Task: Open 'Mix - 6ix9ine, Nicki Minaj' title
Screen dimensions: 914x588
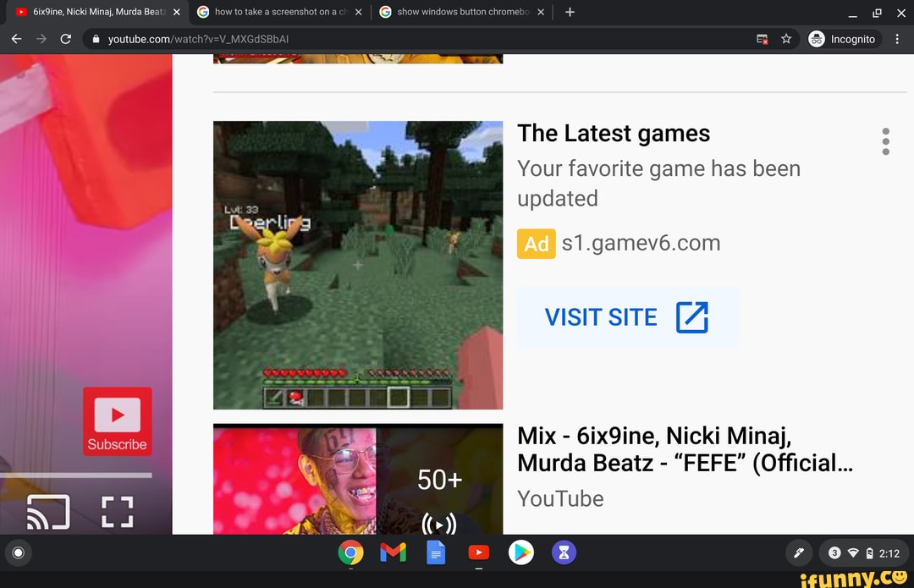Action: click(x=685, y=449)
